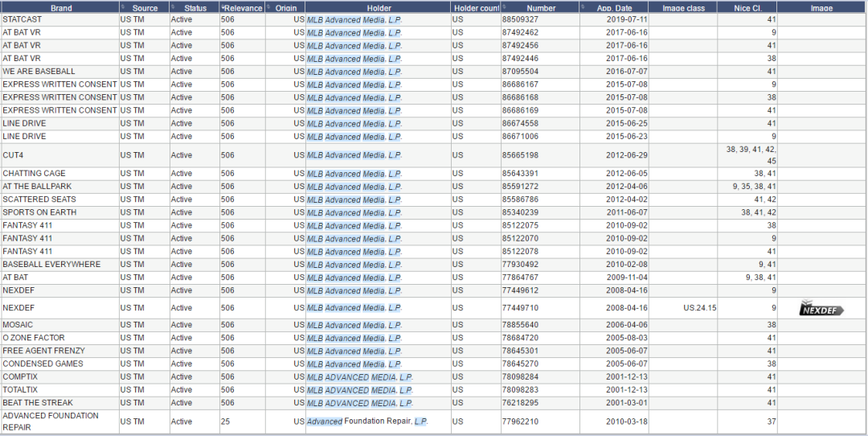The width and height of the screenshot is (868, 436).
Task: Click sort arrows icon beside Status header
Action: pyautogui.click(x=173, y=6)
